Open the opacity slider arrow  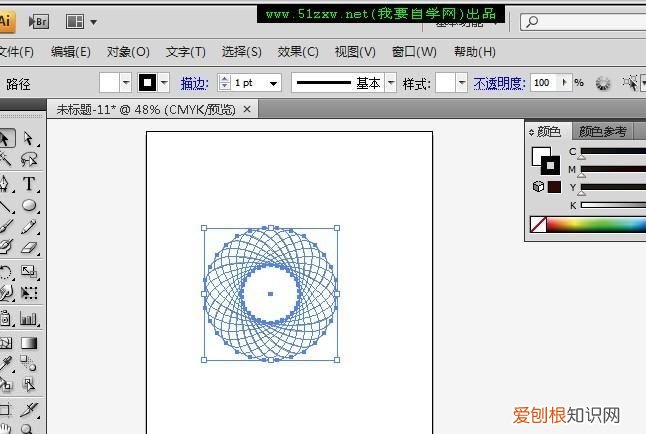tap(564, 82)
